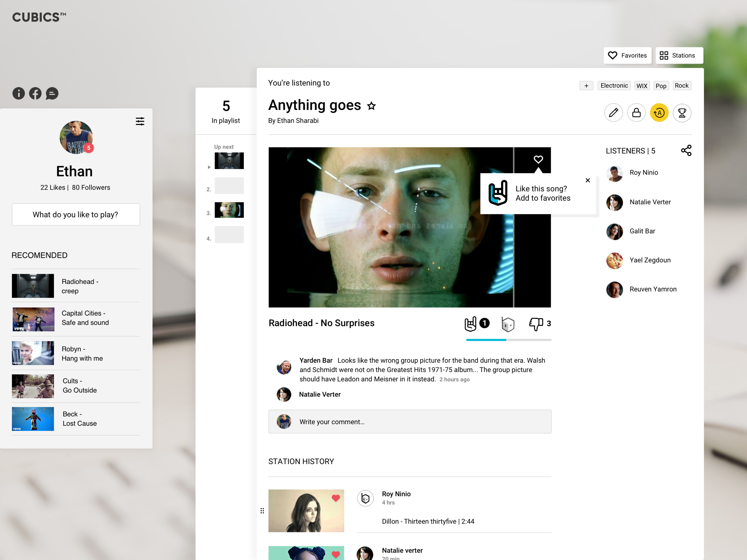The width and height of the screenshot is (747, 560).
Task: Click the chat bubble icon
Action: pyautogui.click(x=52, y=93)
